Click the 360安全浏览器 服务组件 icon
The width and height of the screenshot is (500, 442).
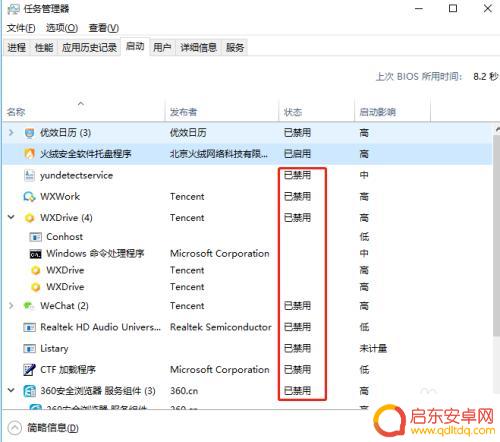coord(29,391)
